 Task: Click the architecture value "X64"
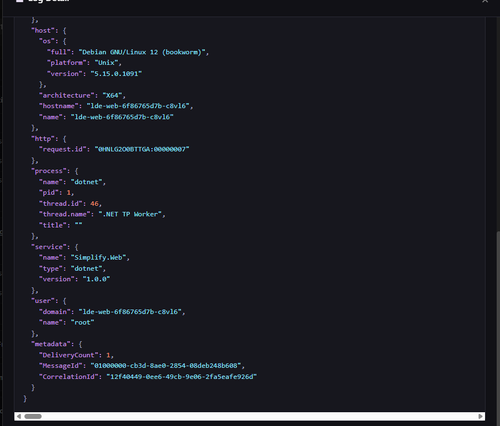112,95
